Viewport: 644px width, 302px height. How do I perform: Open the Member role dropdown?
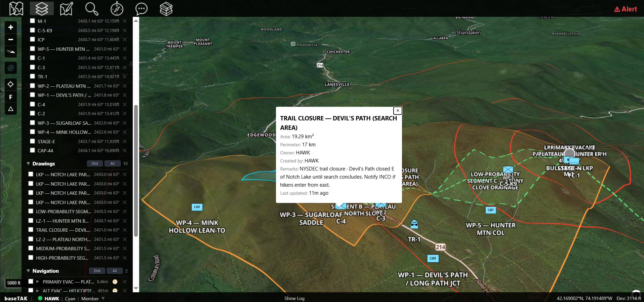click(x=93, y=299)
